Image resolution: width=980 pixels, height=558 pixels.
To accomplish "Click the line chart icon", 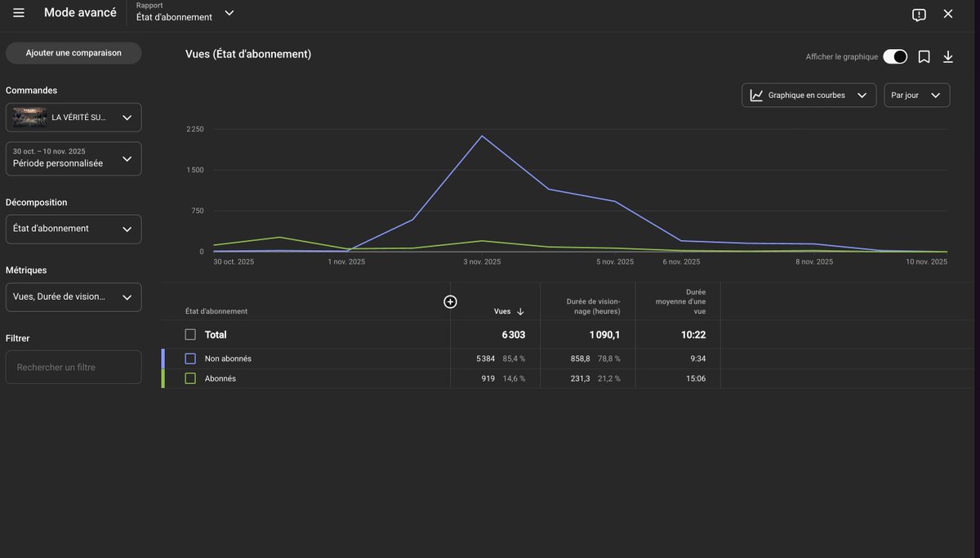I will coord(757,96).
